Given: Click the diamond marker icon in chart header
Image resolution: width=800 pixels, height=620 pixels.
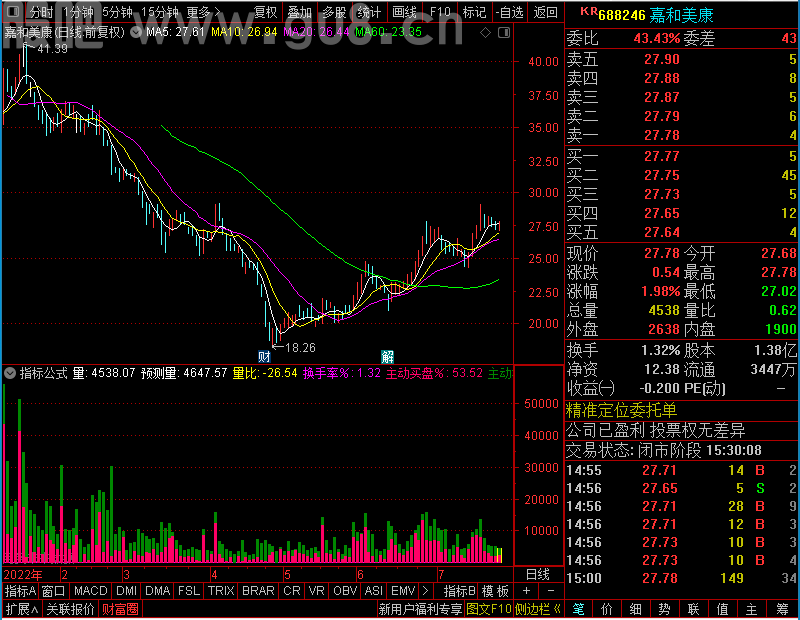Looking at the screenshot, I should click(x=486, y=33).
